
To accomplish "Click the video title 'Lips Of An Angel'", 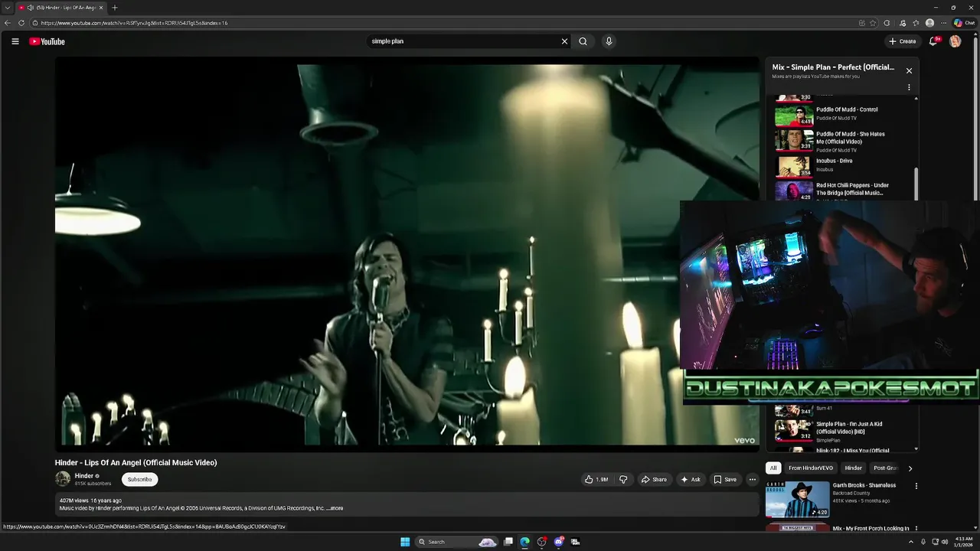I will click(136, 463).
